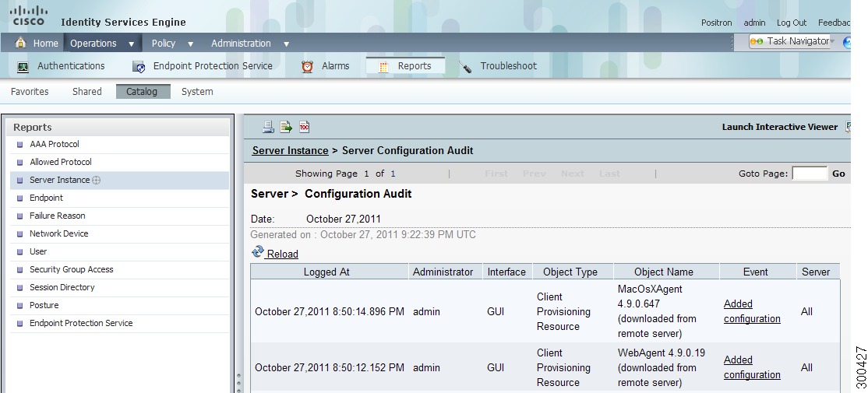Viewport: 868px width, 393px height.
Task: Click the Authentications monitor icon
Action: coord(23,67)
